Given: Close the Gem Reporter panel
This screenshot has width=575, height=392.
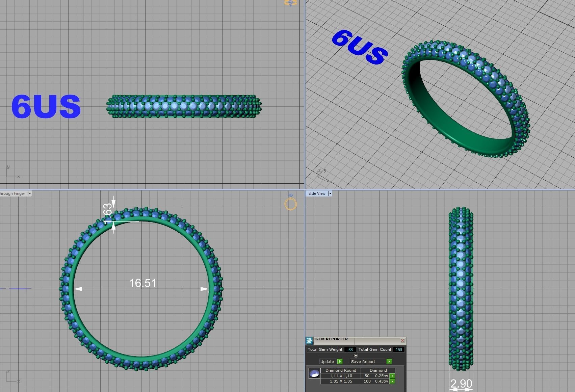Looking at the screenshot, I should tap(402, 341).
